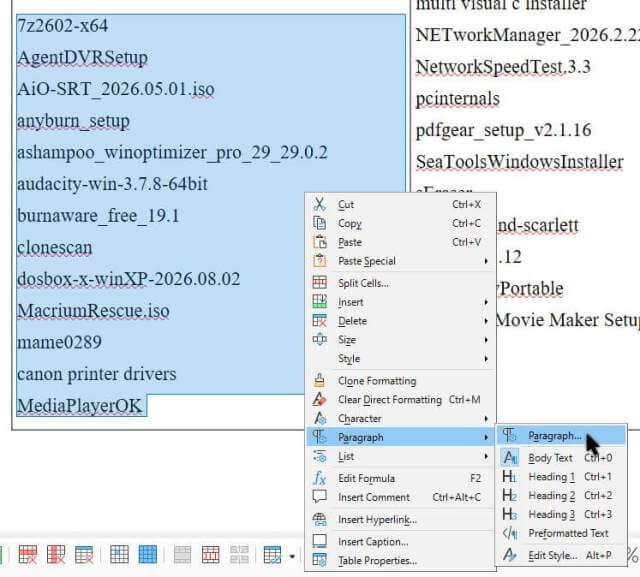Click the scissors Cut icon
Screen dimensions: 640x577
(320, 204)
